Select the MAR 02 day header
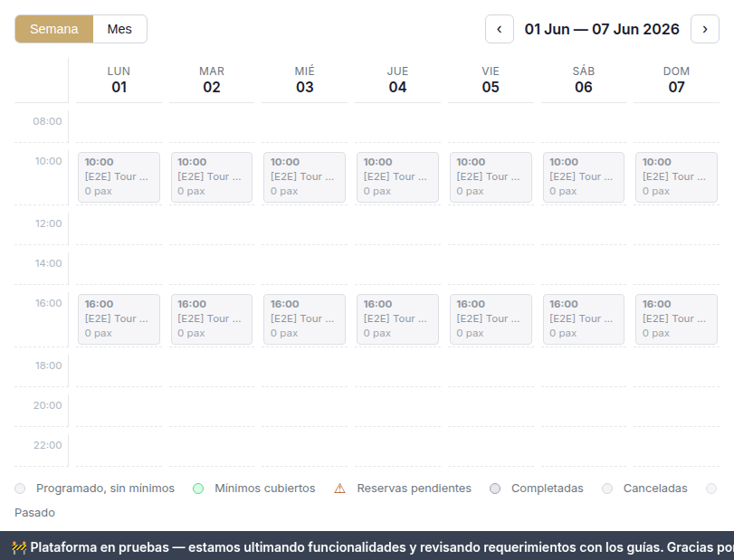This screenshot has width=734, height=560. (x=212, y=80)
